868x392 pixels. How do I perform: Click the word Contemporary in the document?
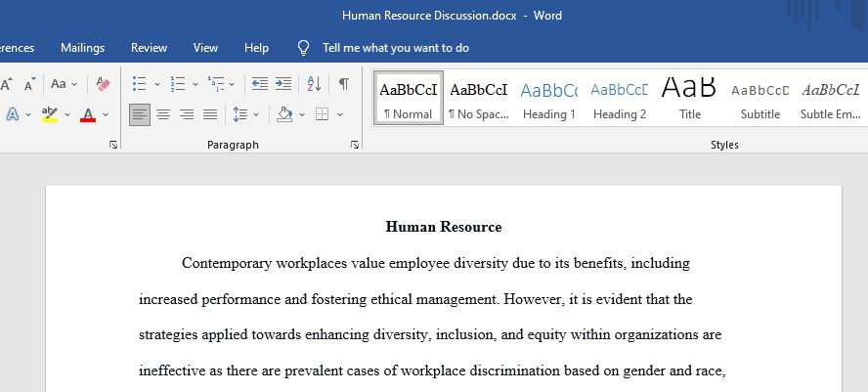pyautogui.click(x=227, y=263)
